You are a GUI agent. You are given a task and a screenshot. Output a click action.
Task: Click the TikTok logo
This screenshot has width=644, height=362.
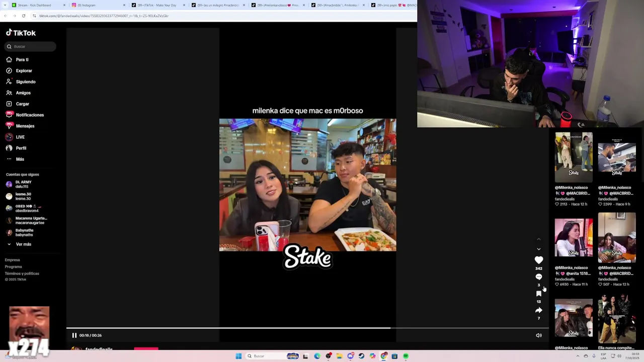21,33
